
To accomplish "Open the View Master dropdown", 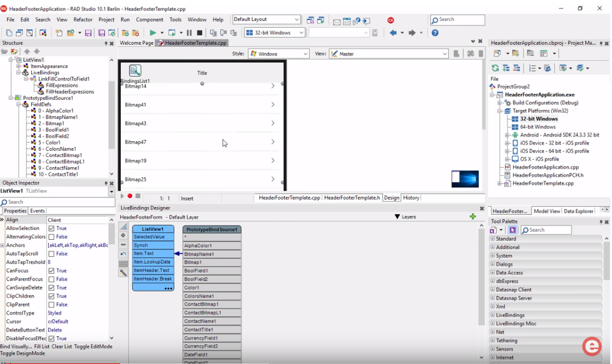I will point(389,54).
